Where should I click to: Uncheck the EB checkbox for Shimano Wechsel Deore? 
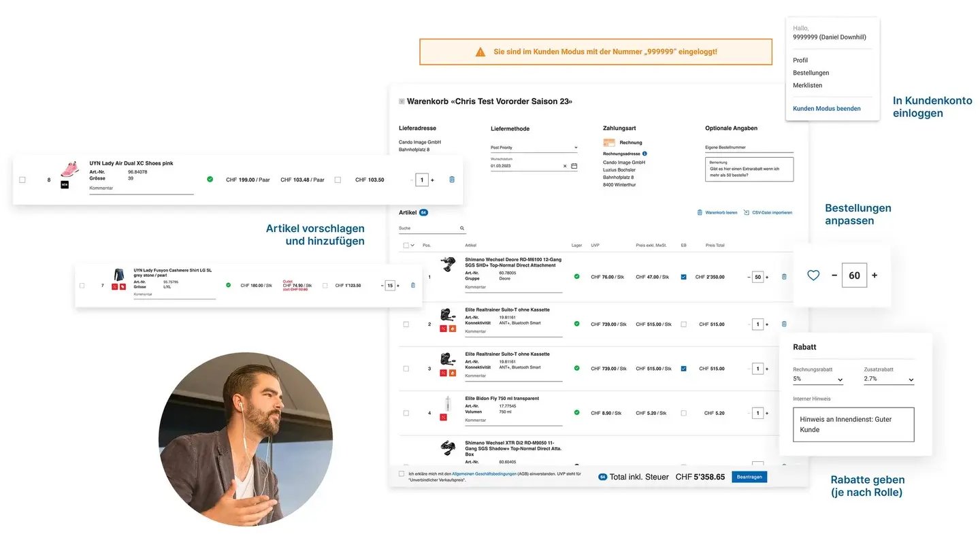click(x=683, y=277)
